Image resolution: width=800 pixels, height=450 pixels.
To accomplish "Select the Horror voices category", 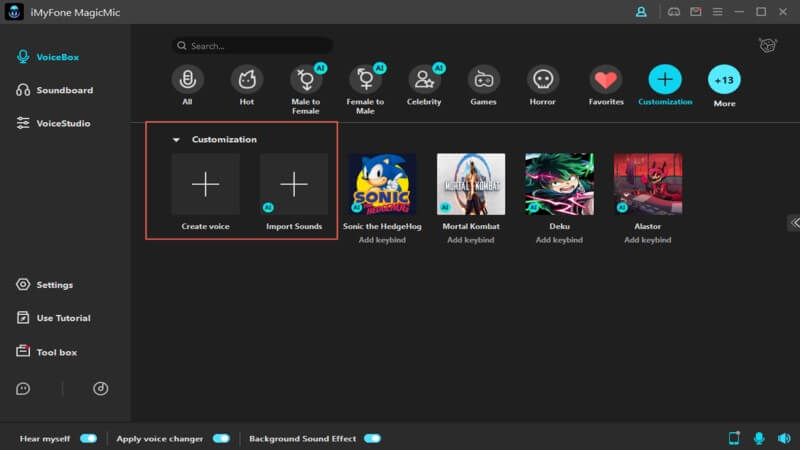I will pyautogui.click(x=542, y=85).
